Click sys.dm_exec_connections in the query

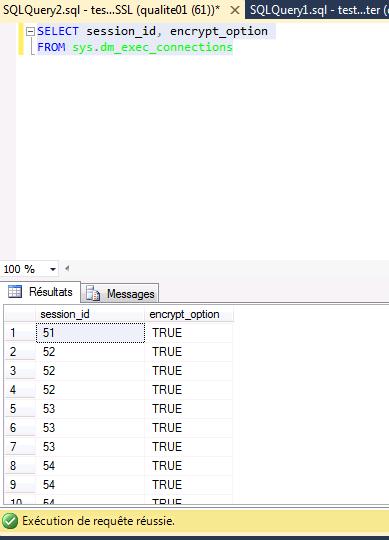153,47
